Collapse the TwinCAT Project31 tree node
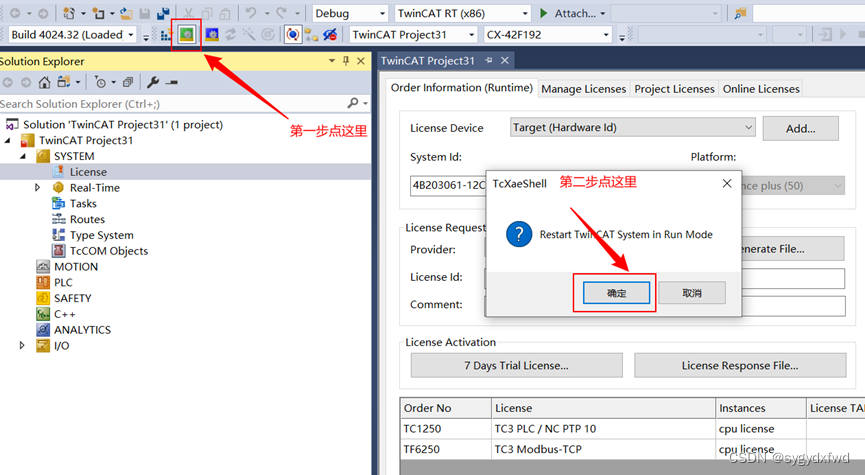The width and height of the screenshot is (865, 475). coord(7,140)
